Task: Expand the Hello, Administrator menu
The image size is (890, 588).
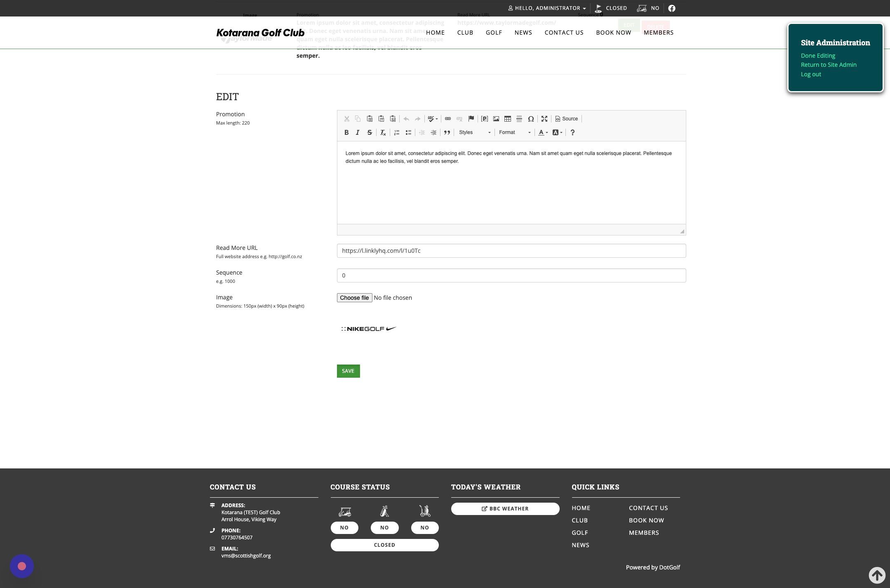Action: [x=547, y=8]
